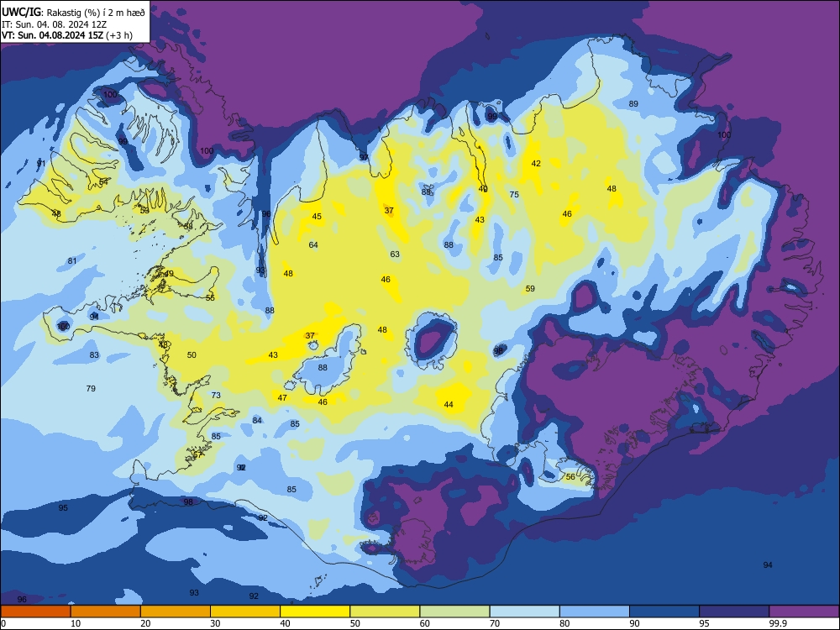Select the humidity value 75 on the map
This screenshot has width=840, height=630.
click(514, 195)
